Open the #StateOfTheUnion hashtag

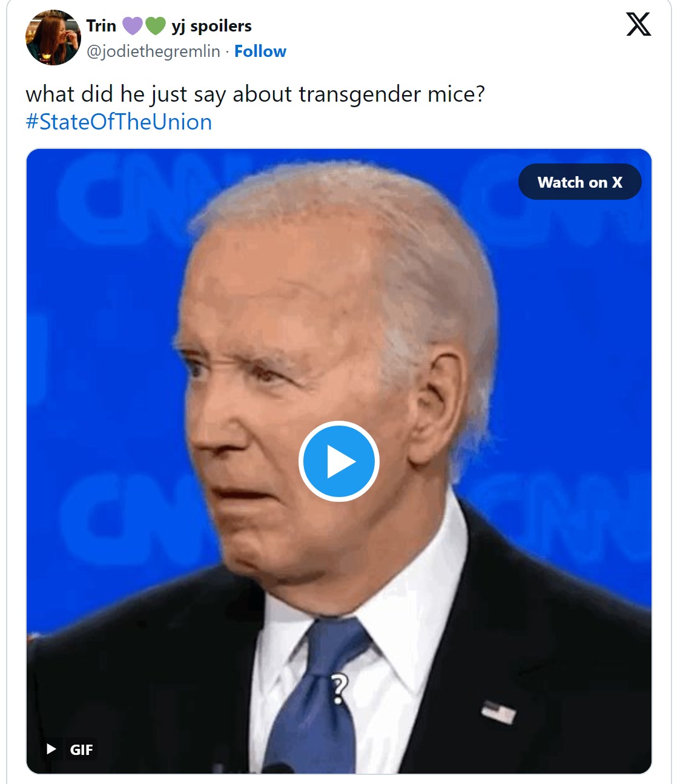(119, 122)
